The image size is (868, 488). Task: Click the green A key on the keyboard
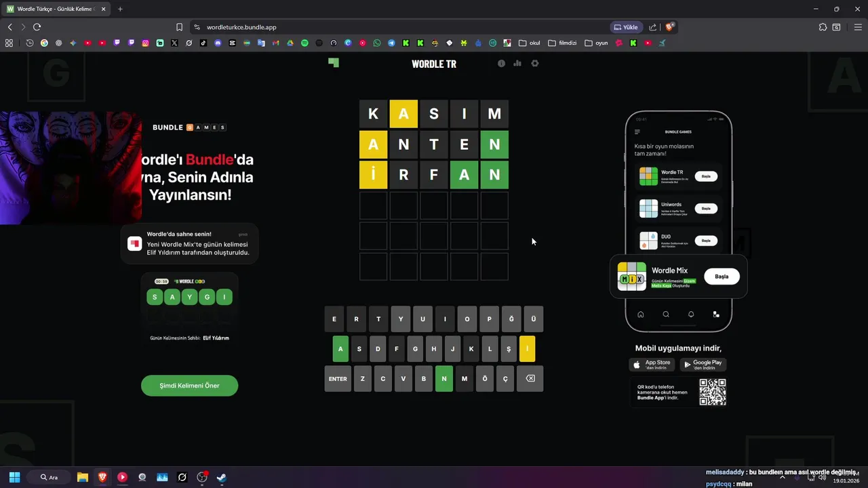click(340, 349)
